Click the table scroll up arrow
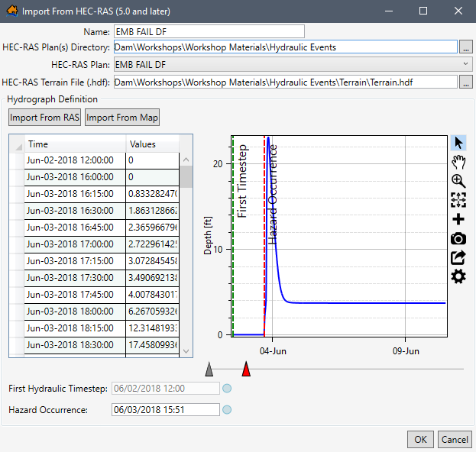 (186, 160)
